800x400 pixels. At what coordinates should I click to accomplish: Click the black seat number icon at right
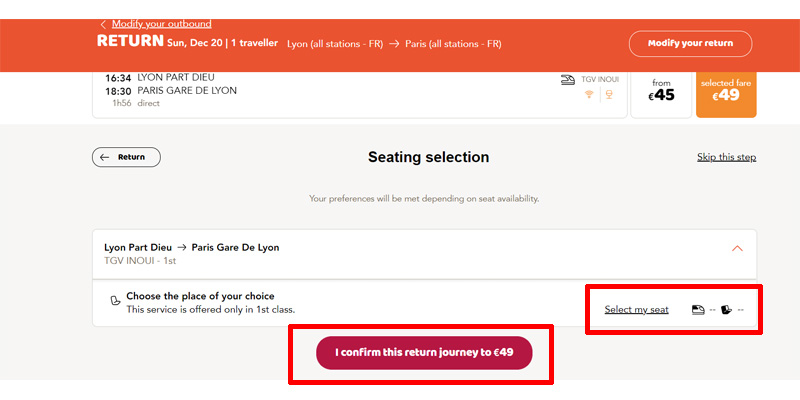point(727,309)
